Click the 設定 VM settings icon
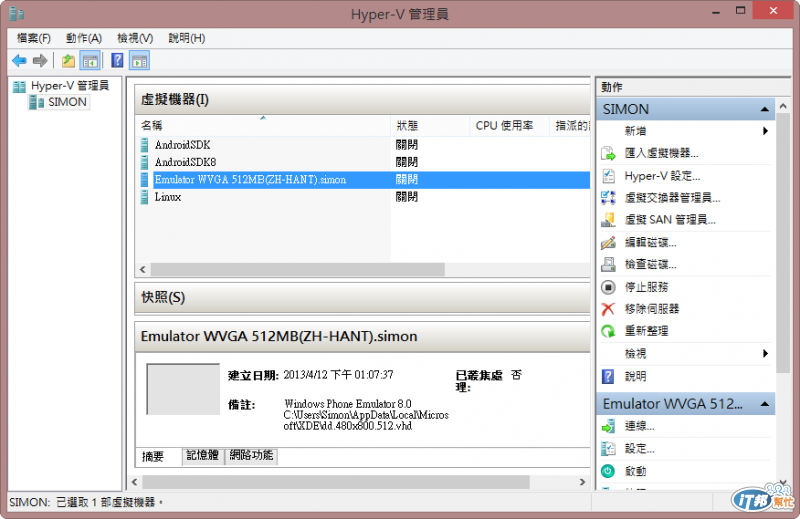Image resolution: width=800 pixels, height=519 pixels. (608, 449)
